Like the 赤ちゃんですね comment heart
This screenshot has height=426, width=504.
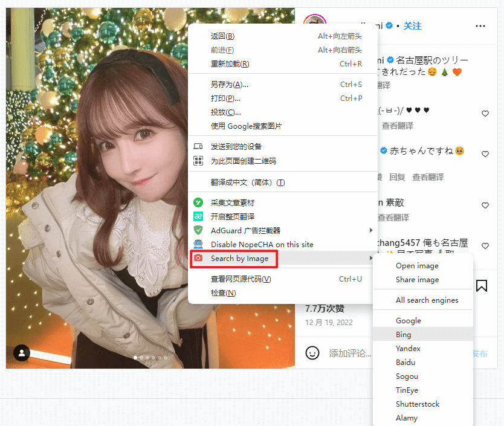485,154
